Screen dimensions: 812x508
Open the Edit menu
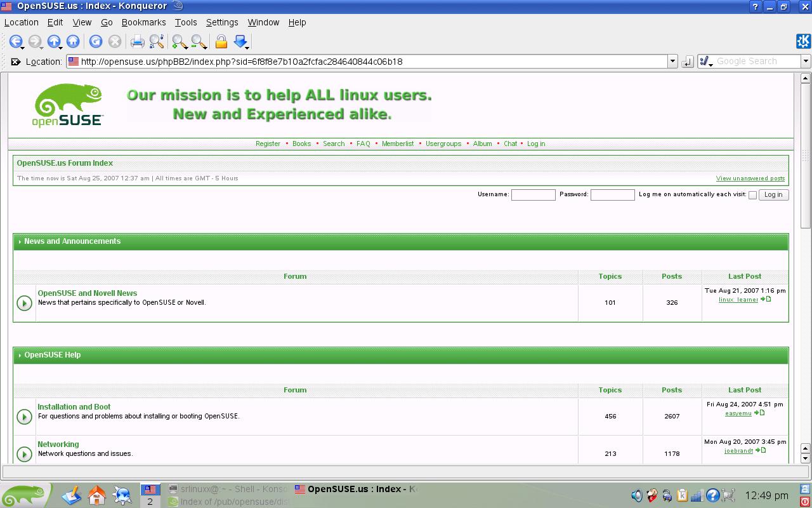[55, 22]
